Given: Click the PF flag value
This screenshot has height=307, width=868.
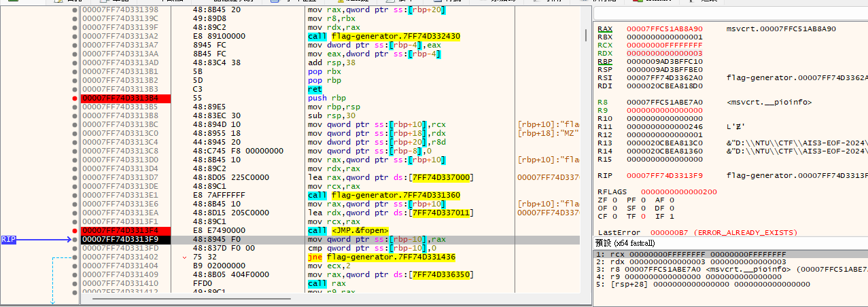Looking at the screenshot, I should tap(642, 200).
